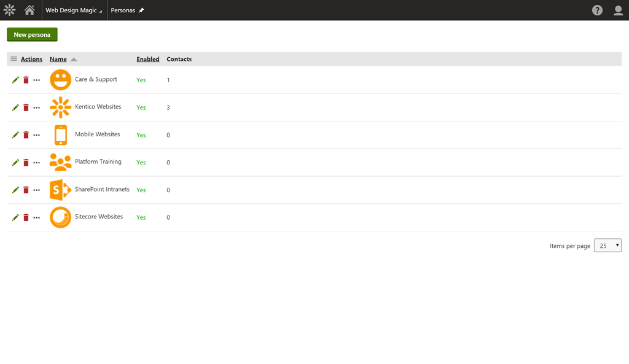Open the Items per page dropdown

(608, 246)
